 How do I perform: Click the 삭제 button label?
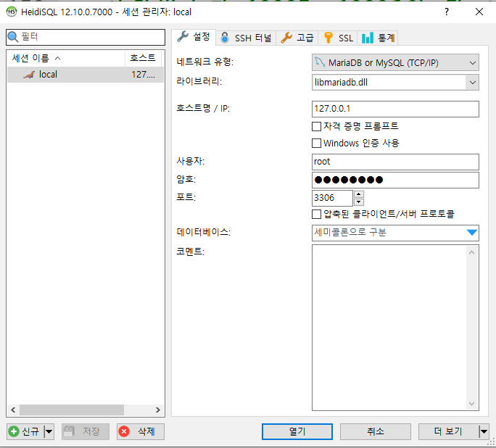coord(146,431)
